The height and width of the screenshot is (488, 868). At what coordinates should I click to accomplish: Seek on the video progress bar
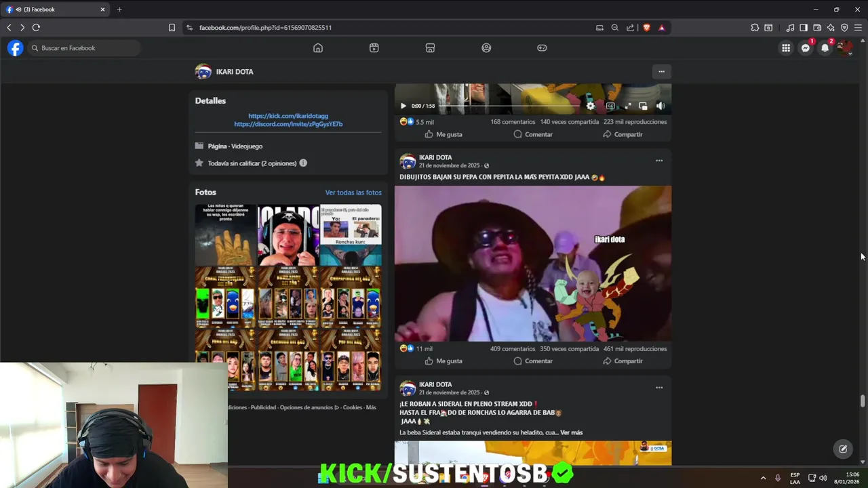[510, 106]
